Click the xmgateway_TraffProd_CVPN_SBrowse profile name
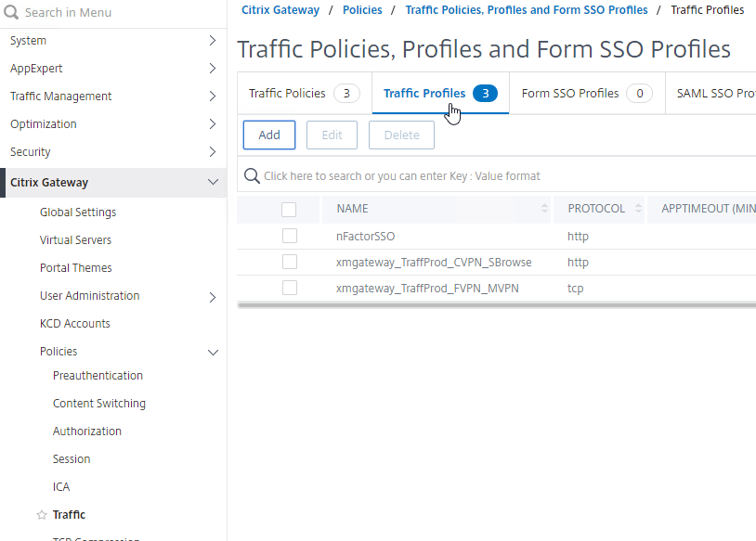Viewport: 756px width, 541px height. (434, 263)
